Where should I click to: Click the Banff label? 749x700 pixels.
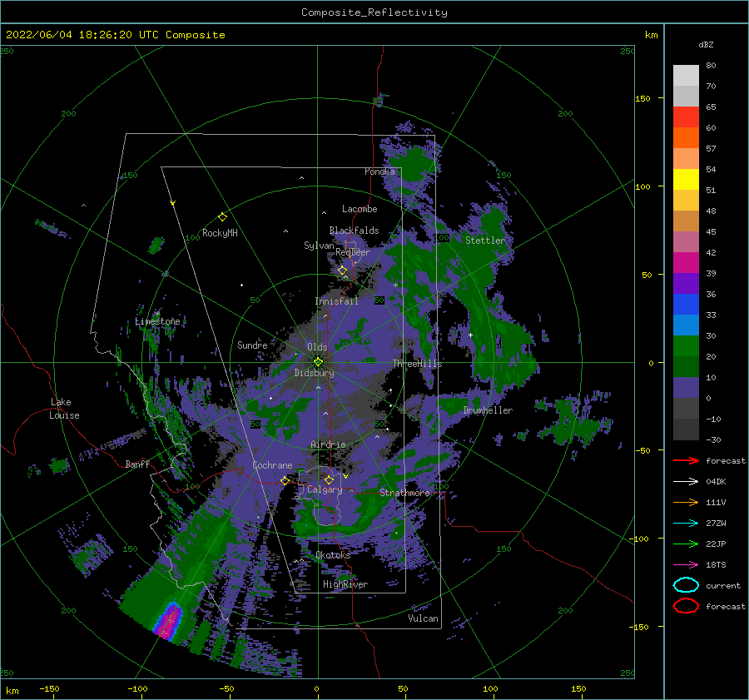tap(137, 464)
